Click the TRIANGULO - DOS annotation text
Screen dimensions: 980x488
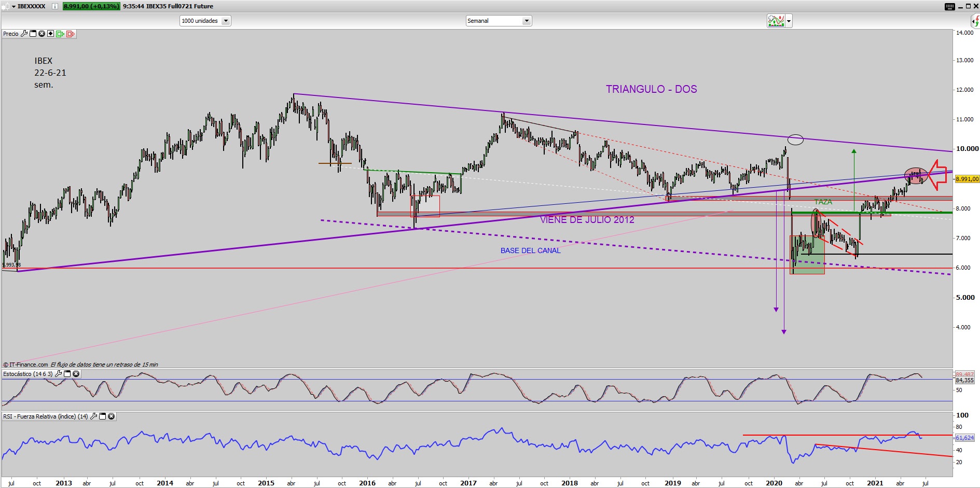[x=651, y=89]
